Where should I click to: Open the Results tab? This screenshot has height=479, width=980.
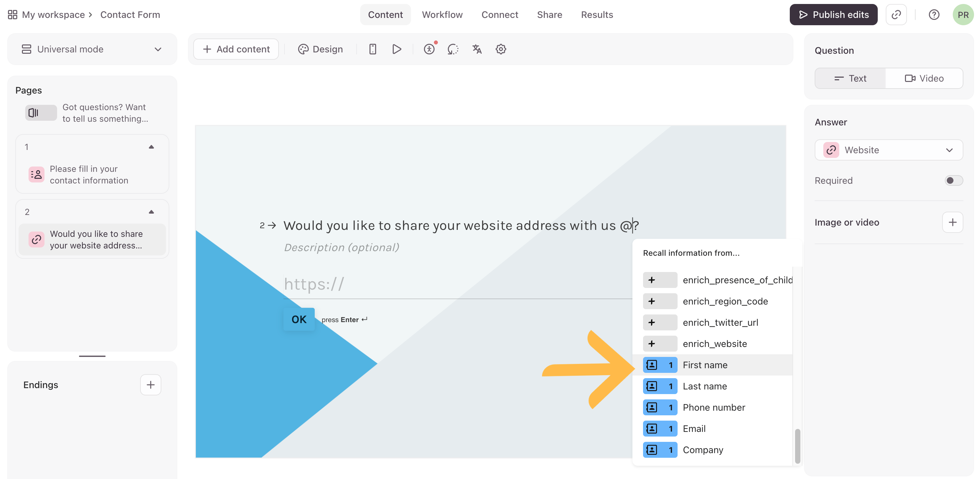597,15
